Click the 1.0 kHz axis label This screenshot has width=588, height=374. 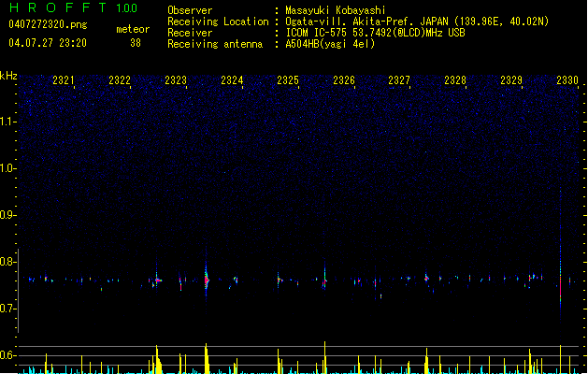[8, 168]
